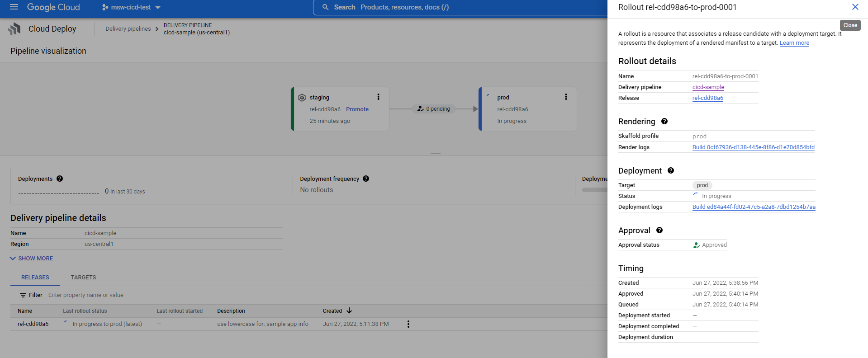Click the Google Cloud logo
Viewport: 868px width, 358px height.
click(x=53, y=7)
